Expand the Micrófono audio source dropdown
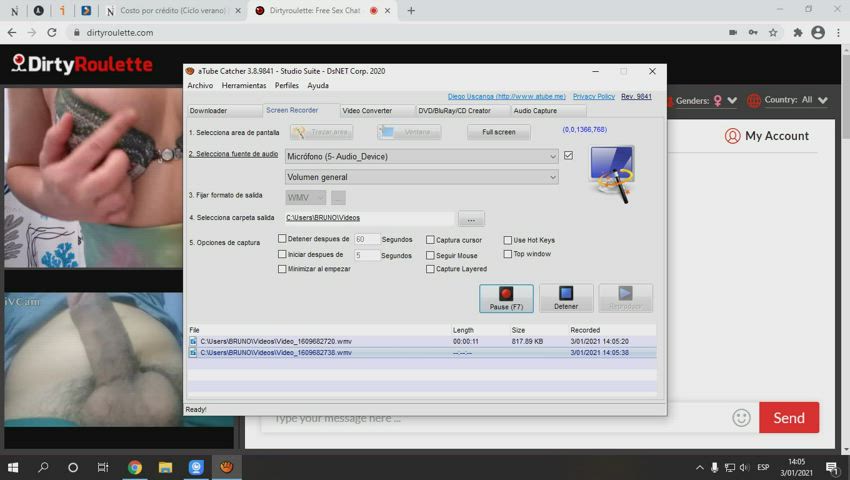Image resolution: width=850 pixels, height=480 pixels. [x=553, y=156]
